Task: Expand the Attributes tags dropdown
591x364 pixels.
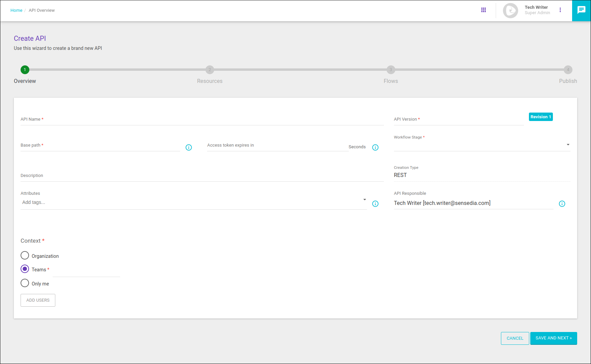Action: coord(364,199)
